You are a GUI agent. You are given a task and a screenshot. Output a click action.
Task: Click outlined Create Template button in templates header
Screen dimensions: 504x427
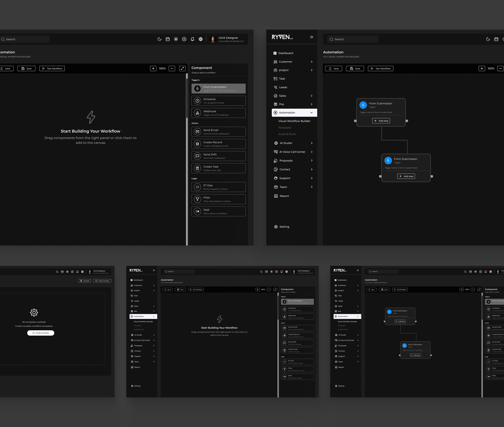102,281
